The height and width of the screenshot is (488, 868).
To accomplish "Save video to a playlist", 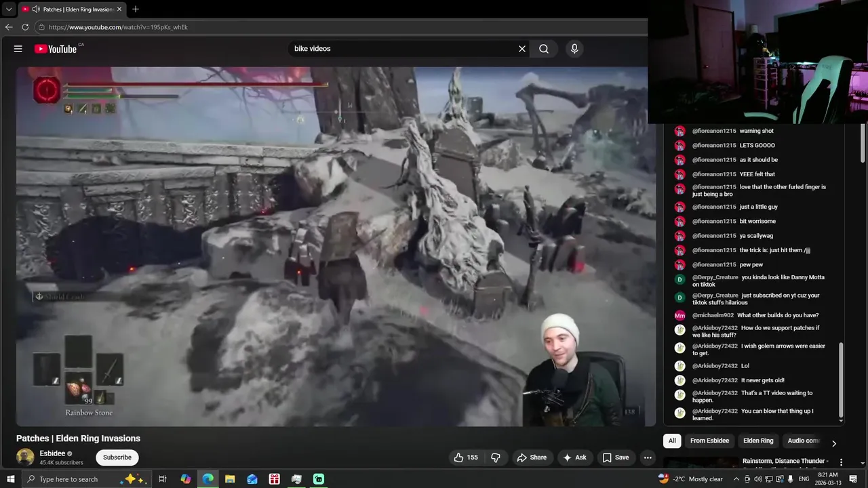I will point(616,457).
